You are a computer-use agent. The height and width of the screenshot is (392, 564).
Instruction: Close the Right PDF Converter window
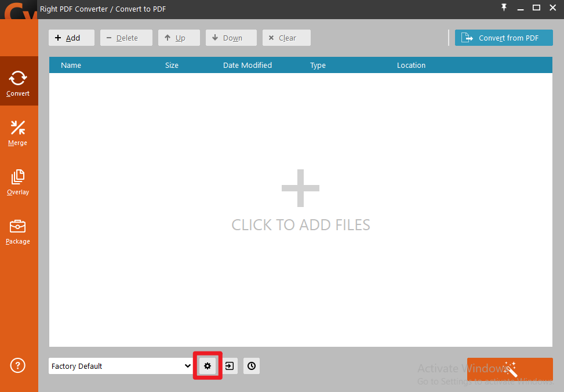click(553, 8)
